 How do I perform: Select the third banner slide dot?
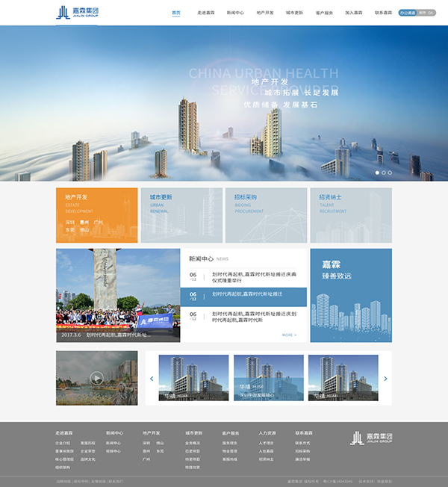point(390,173)
